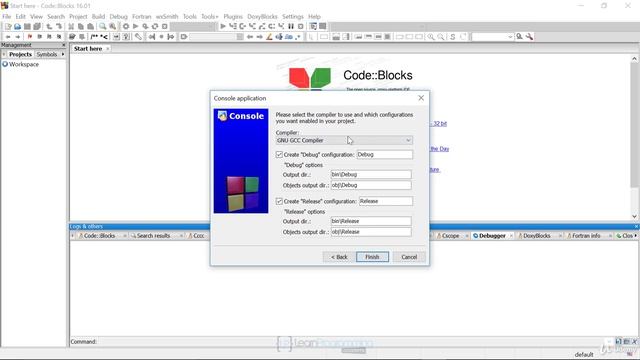Click the Build and run icon

tap(145, 27)
